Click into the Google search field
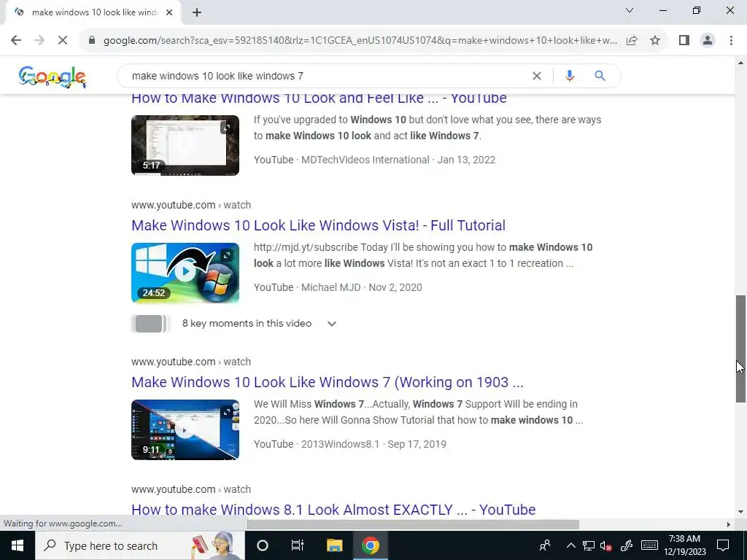Image resolution: width=747 pixels, height=560 pixels. coord(329,76)
